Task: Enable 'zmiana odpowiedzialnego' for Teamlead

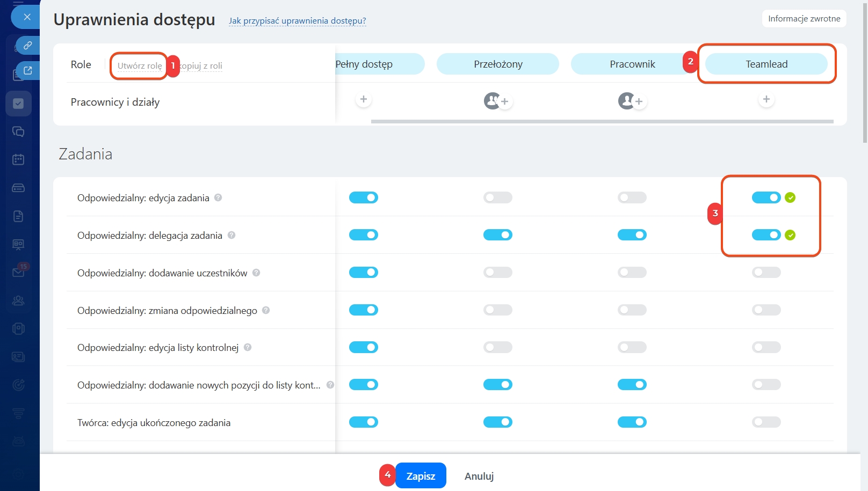Action: pos(766,310)
